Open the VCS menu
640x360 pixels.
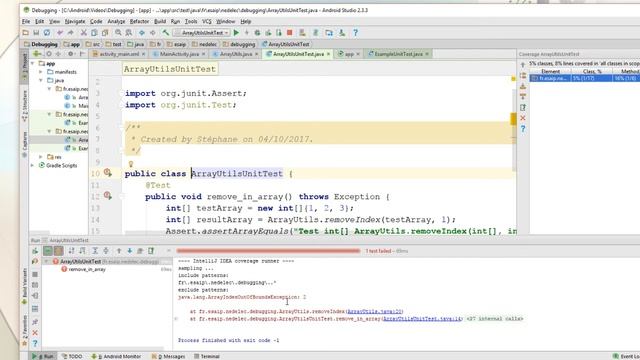207,21
